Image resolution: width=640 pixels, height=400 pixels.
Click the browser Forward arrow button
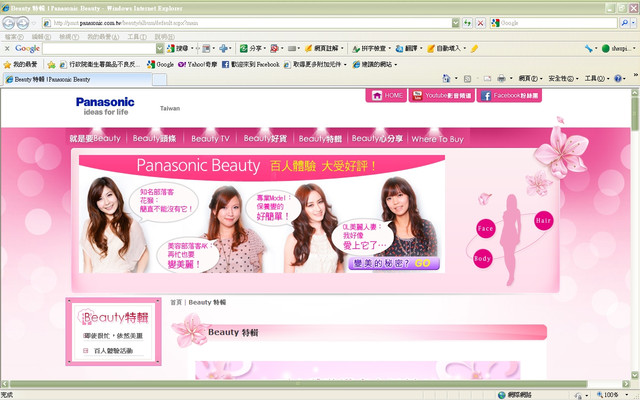click(x=22, y=23)
